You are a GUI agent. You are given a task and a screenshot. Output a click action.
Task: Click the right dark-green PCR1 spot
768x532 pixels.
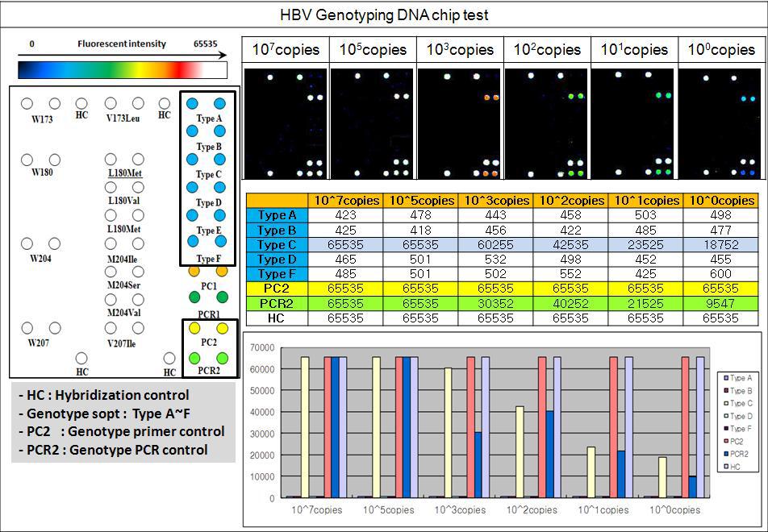222,298
